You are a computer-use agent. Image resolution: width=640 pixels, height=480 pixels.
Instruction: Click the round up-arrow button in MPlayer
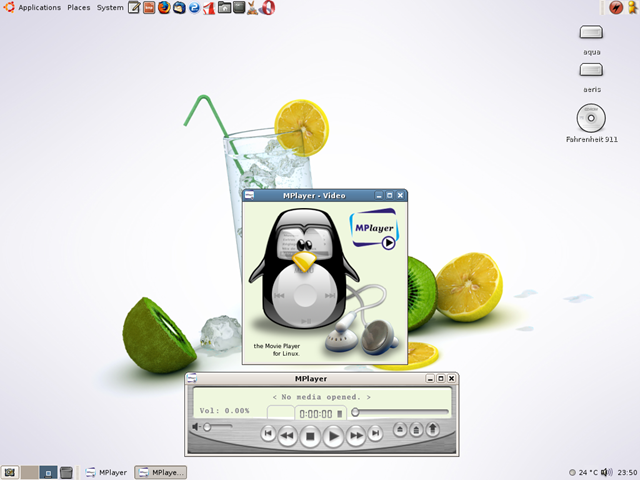click(433, 429)
